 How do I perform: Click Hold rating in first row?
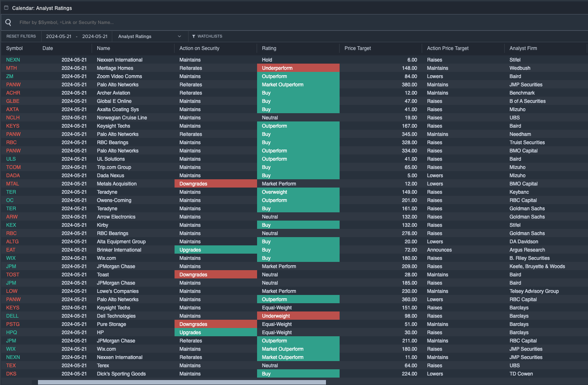(x=267, y=60)
